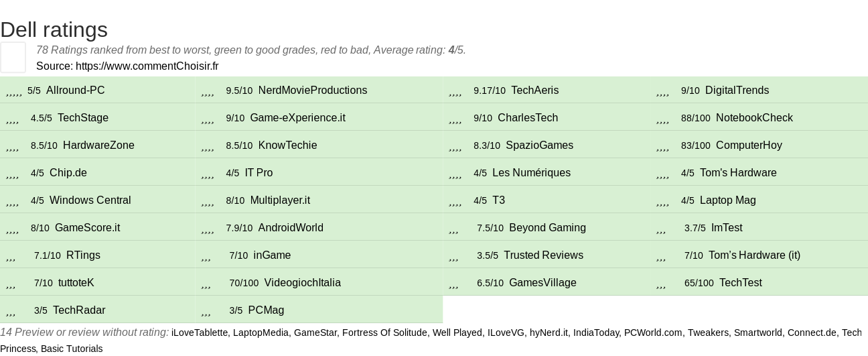This screenshot has height=356, width=868.
Task: Open the LaptopMedia preview link
Action: 261,333
